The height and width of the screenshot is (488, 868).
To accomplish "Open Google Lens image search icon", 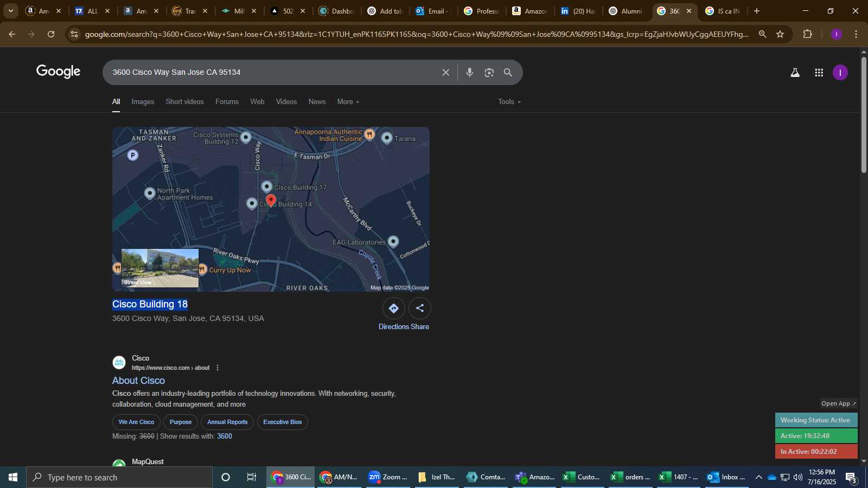I will tap(489, 72).
